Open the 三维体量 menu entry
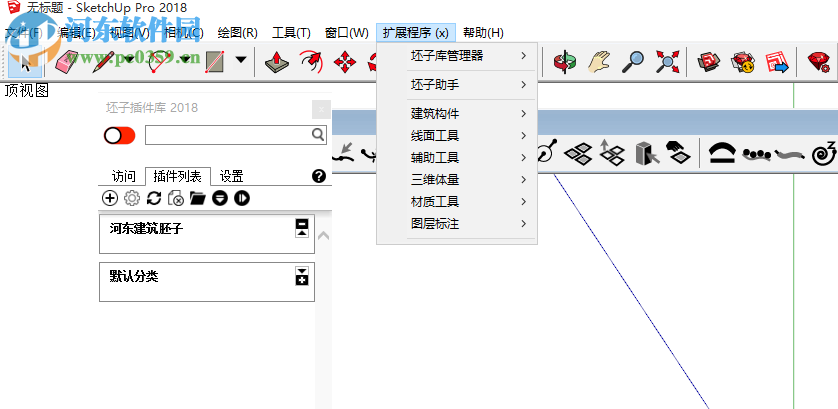 pyautogui.click(x=457, y=180)
